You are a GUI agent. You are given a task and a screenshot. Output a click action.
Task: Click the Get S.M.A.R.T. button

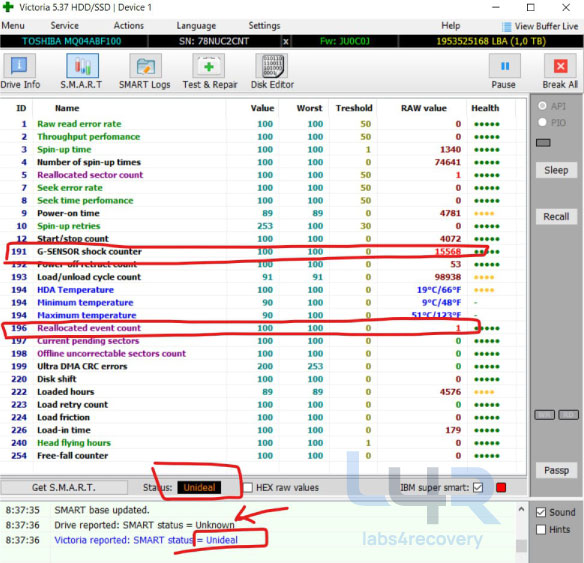tap(64, 487)
